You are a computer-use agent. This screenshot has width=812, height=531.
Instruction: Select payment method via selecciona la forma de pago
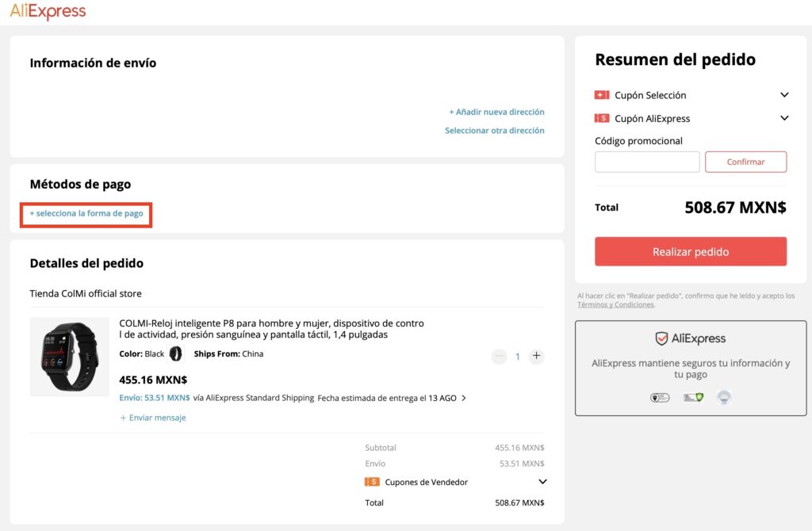point(86,213)
